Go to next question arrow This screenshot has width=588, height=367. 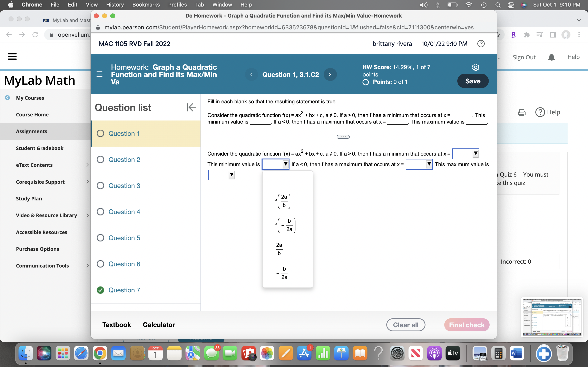pos(330,74)
